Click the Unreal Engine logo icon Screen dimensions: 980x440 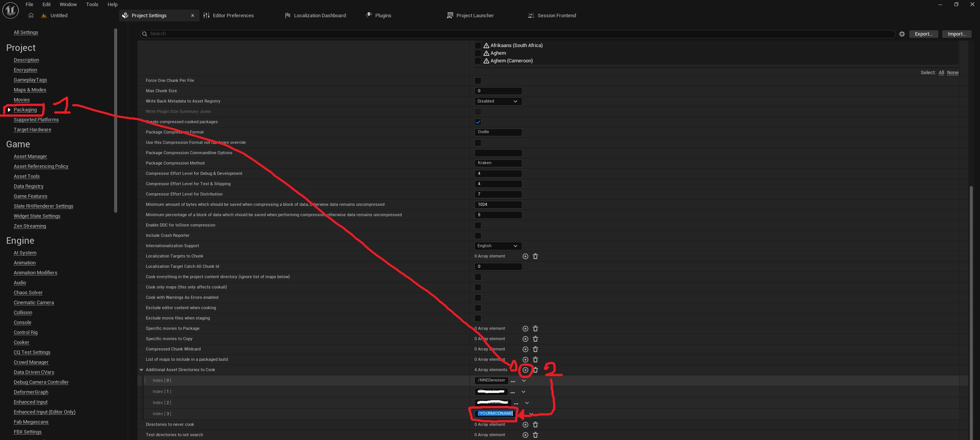click(10, 10)
